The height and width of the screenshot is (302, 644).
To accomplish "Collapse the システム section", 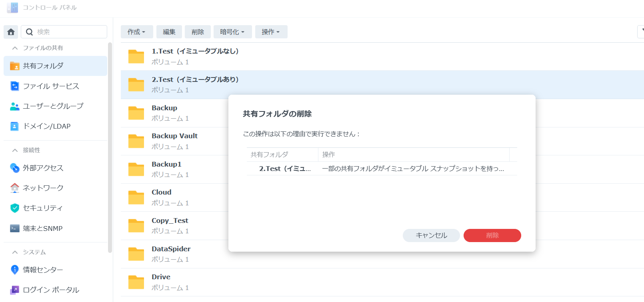I will tap(15, 252).
